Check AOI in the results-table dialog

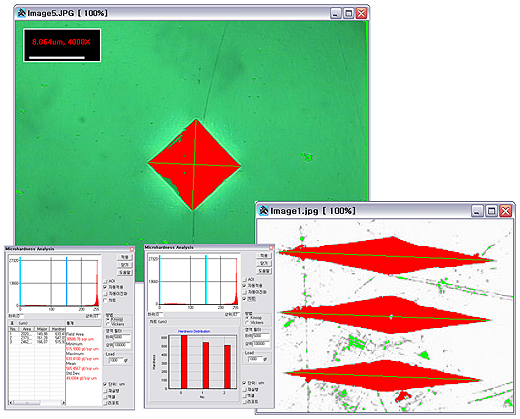coord(105,281)
